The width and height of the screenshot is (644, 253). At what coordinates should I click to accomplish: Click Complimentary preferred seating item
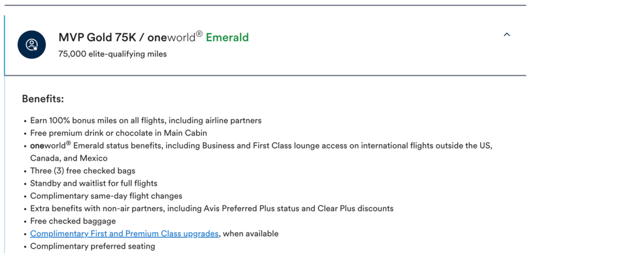pos(93,246)
